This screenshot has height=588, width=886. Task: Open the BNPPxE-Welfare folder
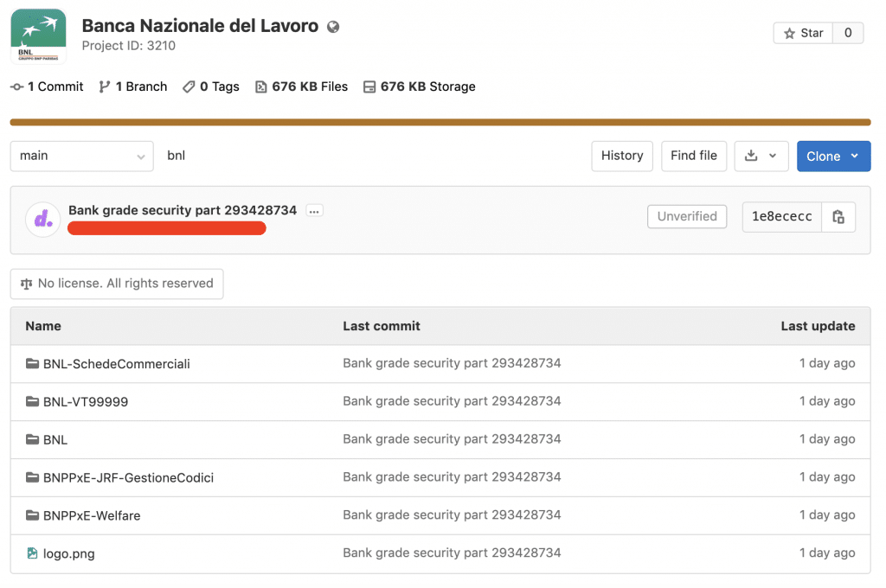(x=92, y=515)
